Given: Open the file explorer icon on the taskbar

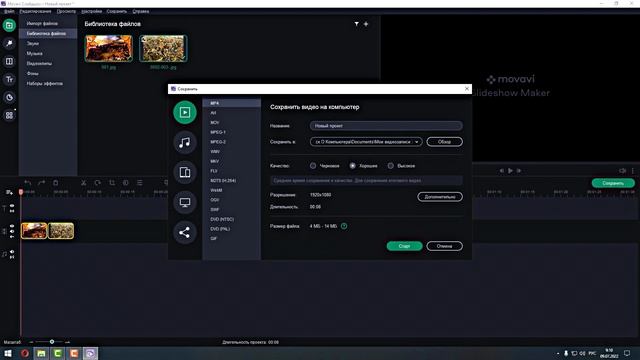Looking at the screenshot, I should pyautogui.click(x=41, y=353).
